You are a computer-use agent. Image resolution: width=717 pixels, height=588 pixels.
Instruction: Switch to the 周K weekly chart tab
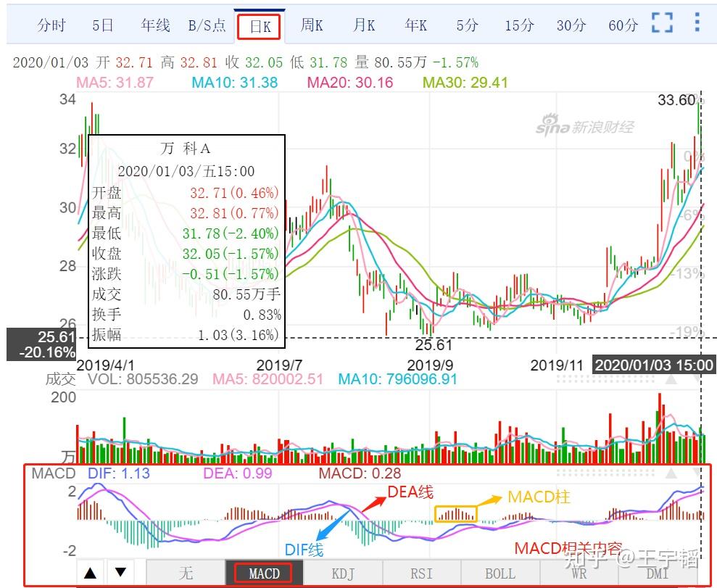tap(311, 24)
